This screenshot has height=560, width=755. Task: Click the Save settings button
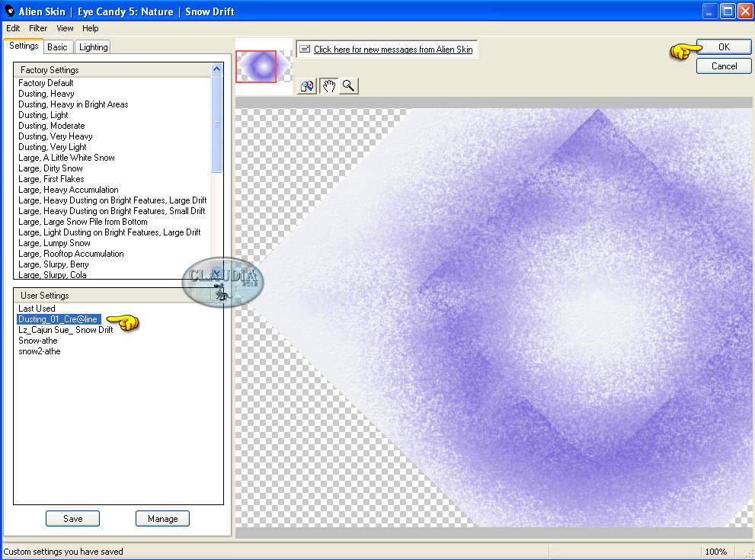point(72,519)
